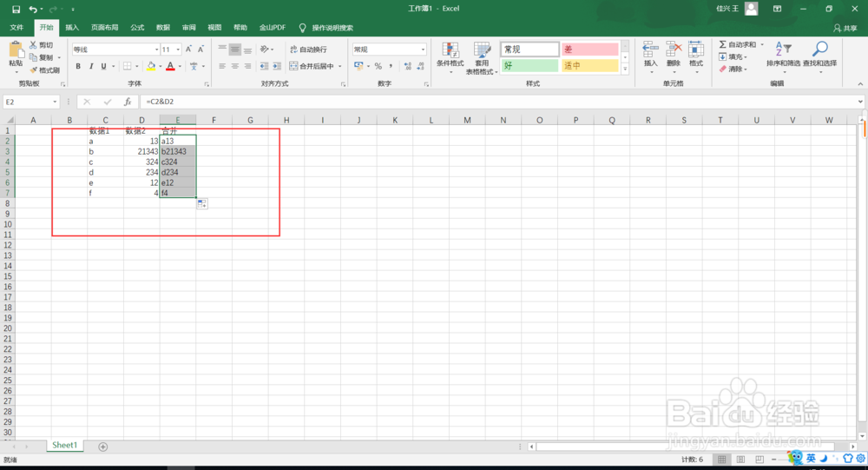Click the Borders icon
Image resolution: width=868 pixels, height=470 pixels.
pos(128,66)
